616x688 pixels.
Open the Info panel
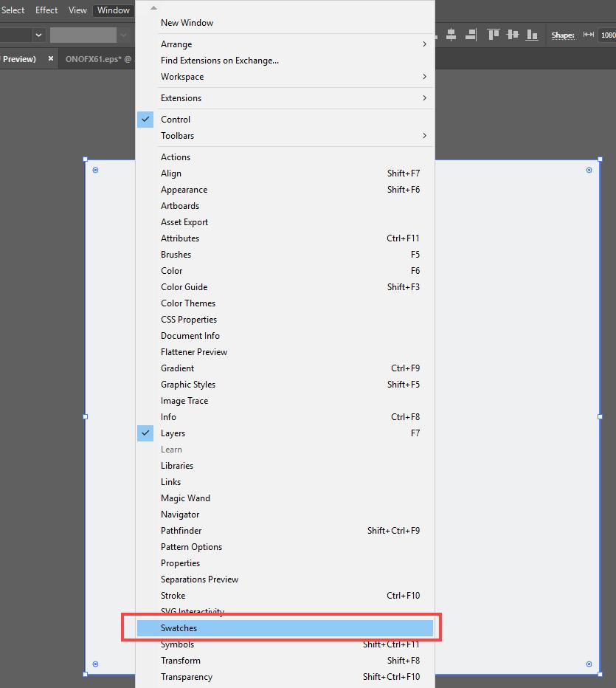[285, 417]
